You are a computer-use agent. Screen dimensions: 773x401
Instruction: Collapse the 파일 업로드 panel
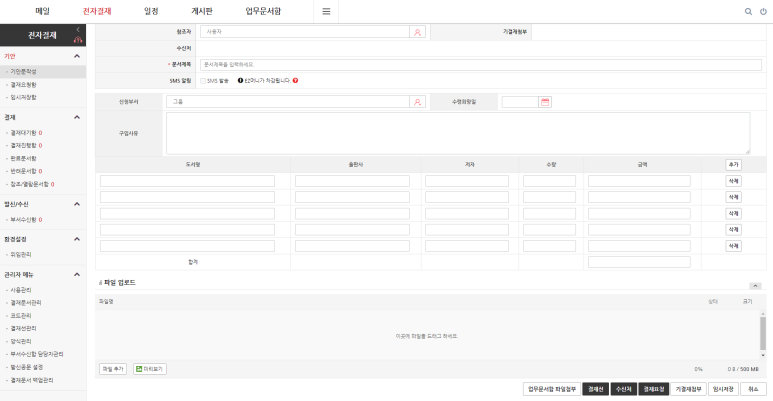point(755,285)
